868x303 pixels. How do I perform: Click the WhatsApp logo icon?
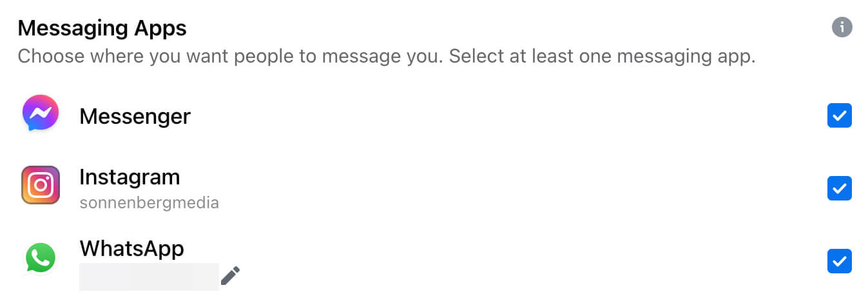41,257
